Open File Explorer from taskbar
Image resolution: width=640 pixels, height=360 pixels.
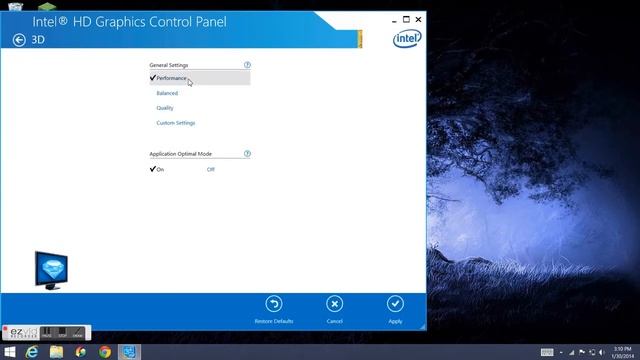click(56, 352)
